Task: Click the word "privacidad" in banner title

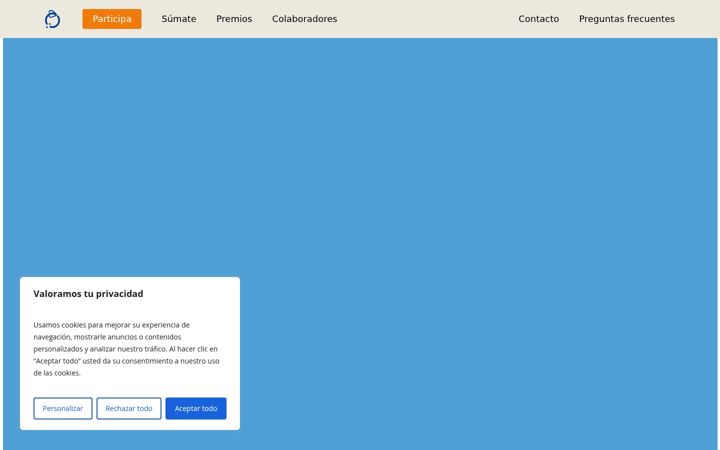Action: tap(119, 294)
